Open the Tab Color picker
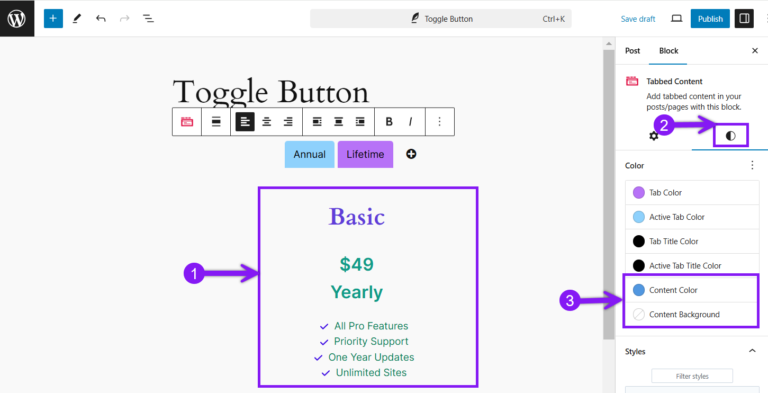 pos(692,193)
